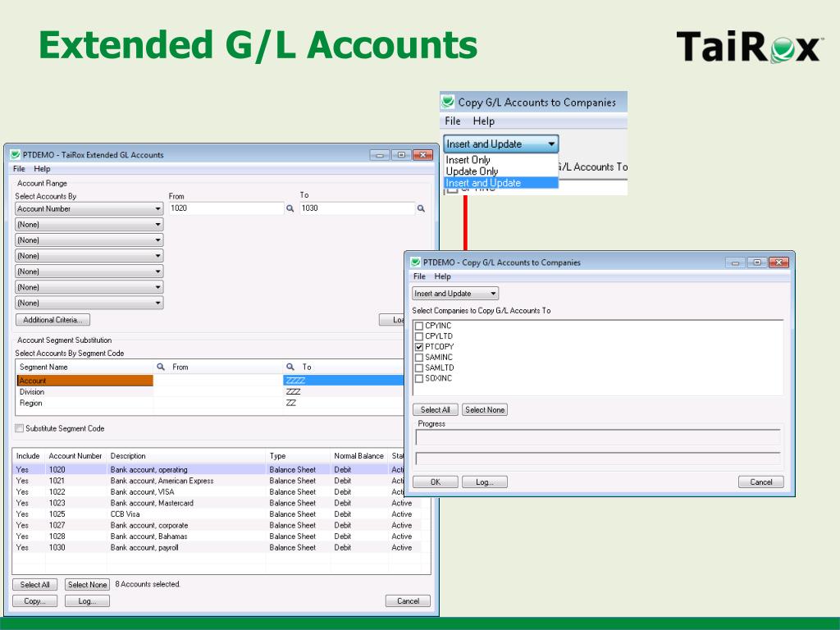Select the Region segment row
The image size is (840, 630).
click(210, 403)
